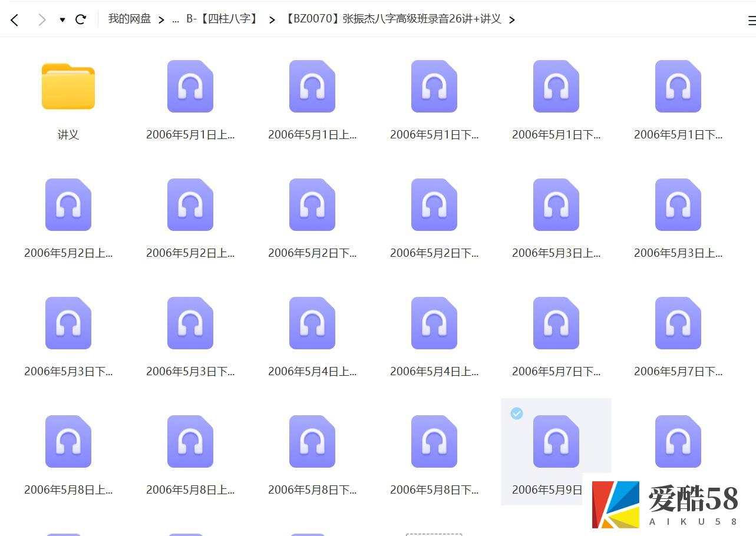Jump to B-【四柱八字】 breadcrumb folder
Viewport: 756px width, 536px height.
click(223, 19)
